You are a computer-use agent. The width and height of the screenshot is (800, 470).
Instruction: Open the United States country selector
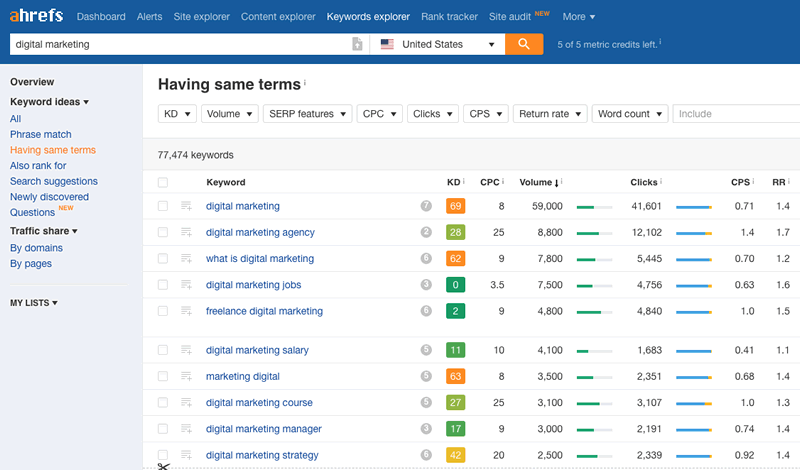click(437, 44)
